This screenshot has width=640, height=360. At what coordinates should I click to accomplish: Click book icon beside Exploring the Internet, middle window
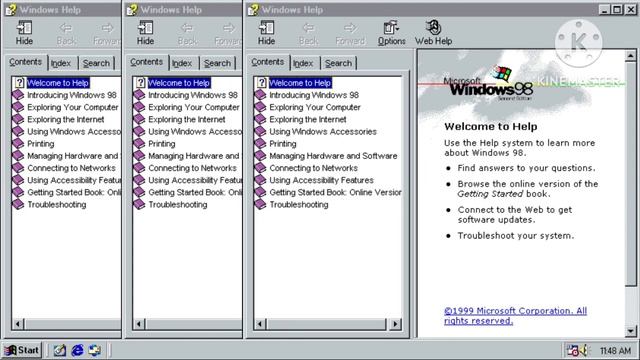pos(139,119)
